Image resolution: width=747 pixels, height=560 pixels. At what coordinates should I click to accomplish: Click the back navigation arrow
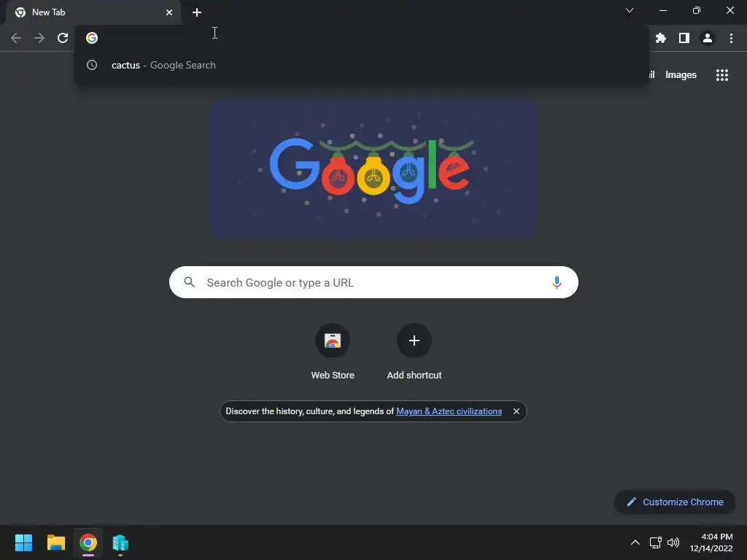click(x=16, y=38)
